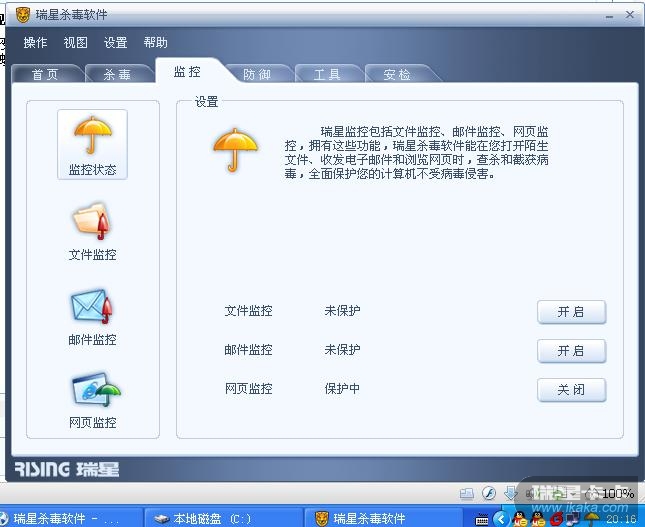Switch to the 杀毒 tab
Screen dimensions: 645x527
point(117,74)
